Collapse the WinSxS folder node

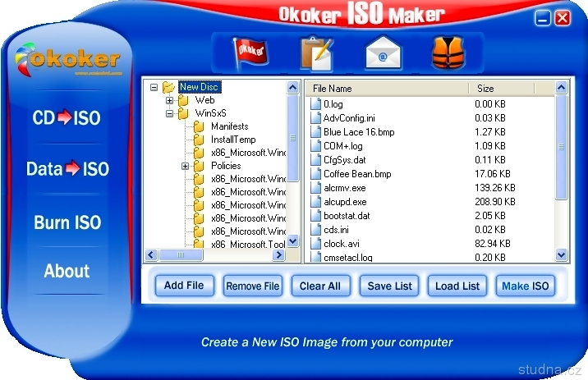pyautogui.click(x=170, y=113)
